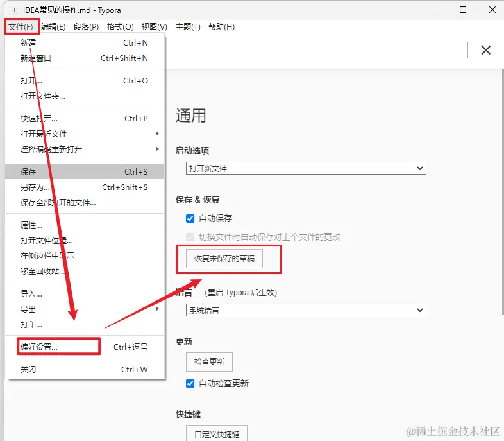Viewport: 504px width, 441px height.
Task: Click the 快捷键 section label
Action: point(188,414)
